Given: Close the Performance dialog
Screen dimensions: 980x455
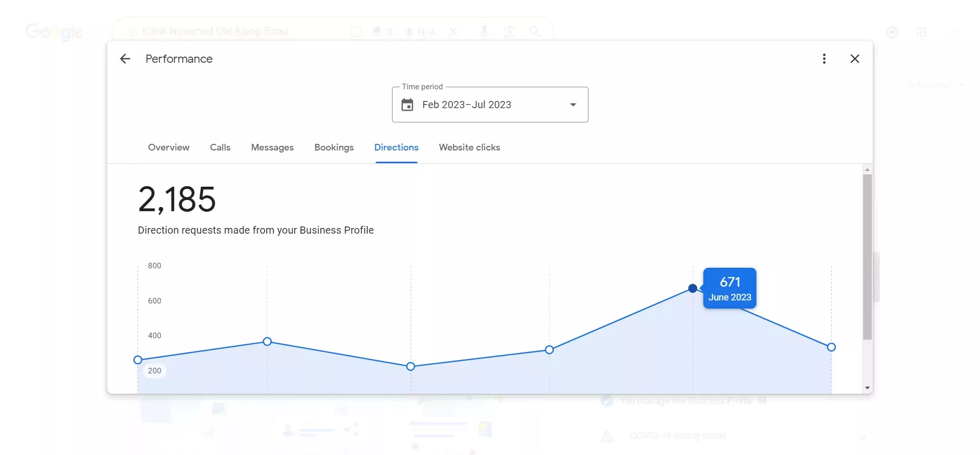Looking at the screenshot, I should [x=855, y=59].
